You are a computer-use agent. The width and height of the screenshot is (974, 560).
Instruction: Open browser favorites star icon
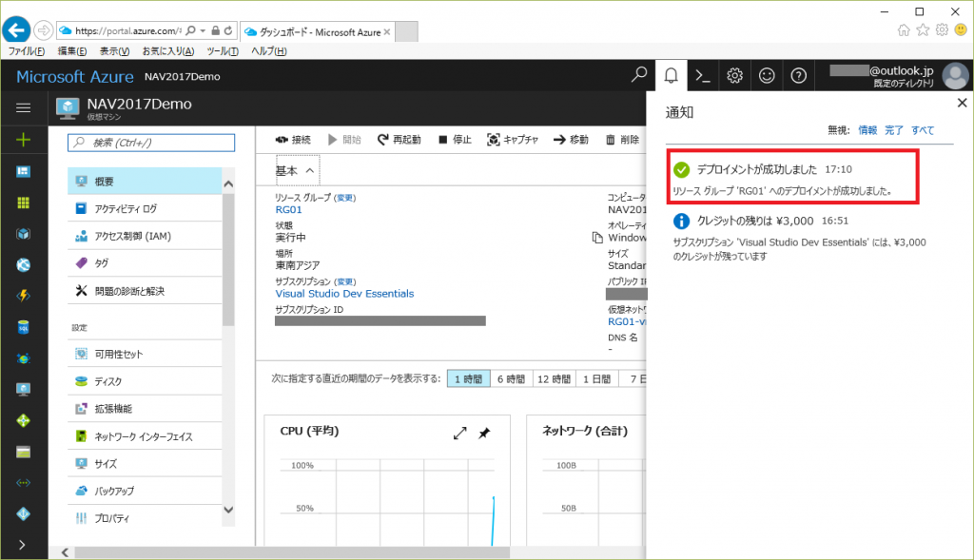click(923, 29)
